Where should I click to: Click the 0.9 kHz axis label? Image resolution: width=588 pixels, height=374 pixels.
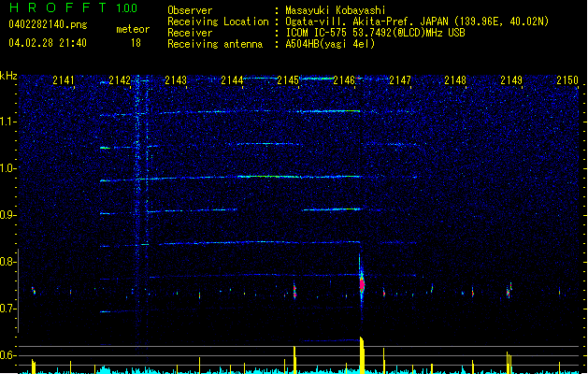coord(8,215)
